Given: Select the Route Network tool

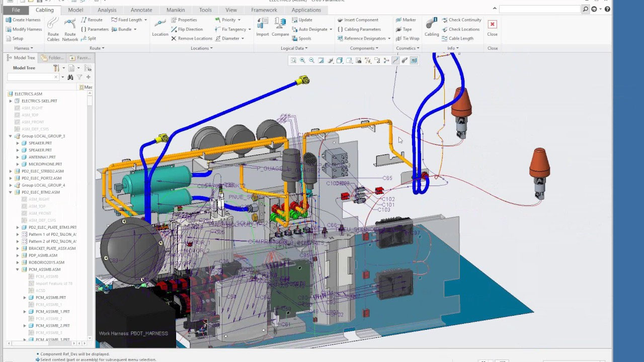Looking at the screenshot, I should [x=70, y=29].
